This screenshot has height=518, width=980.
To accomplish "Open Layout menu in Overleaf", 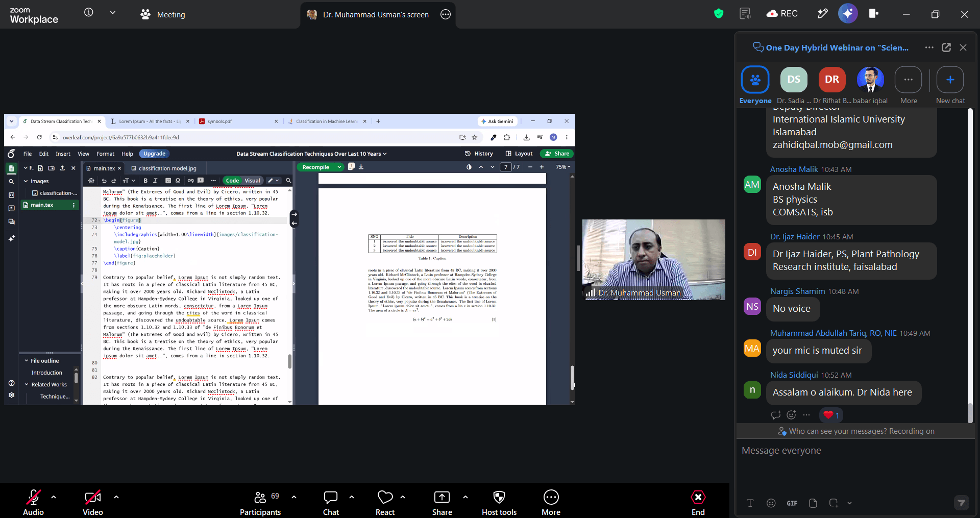I will [519, 154].
